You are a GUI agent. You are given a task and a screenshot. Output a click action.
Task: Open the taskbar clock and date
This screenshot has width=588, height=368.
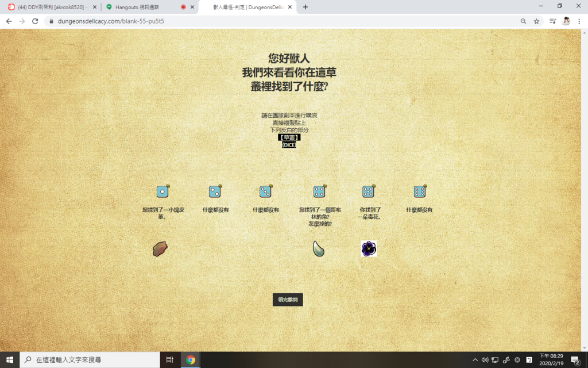(551, 360)
